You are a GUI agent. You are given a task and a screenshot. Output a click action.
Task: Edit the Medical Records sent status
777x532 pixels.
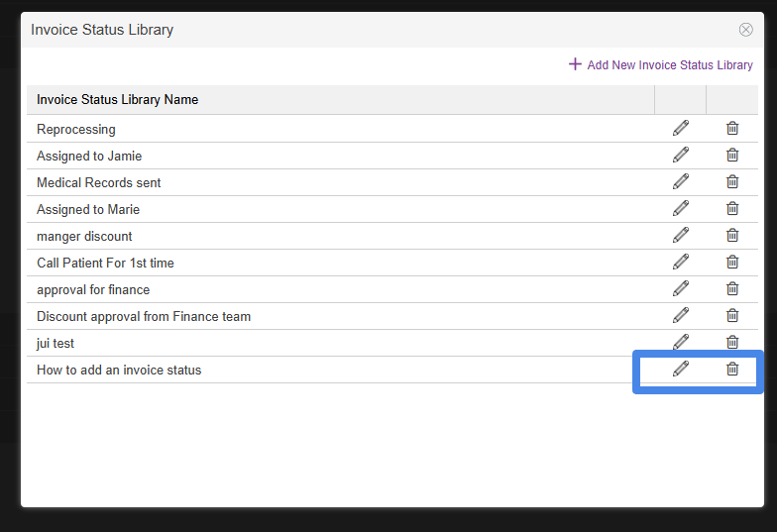coord(681,181)
